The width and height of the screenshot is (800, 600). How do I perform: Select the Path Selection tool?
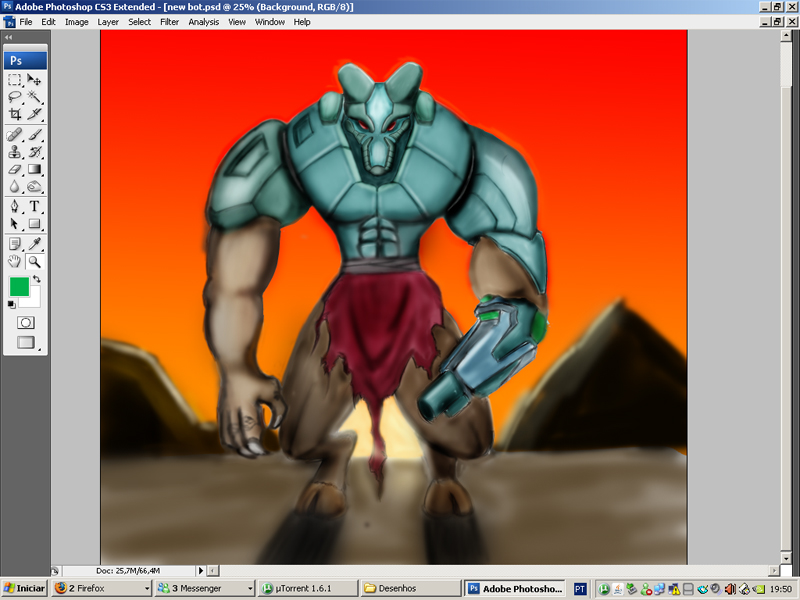(14, 223)
